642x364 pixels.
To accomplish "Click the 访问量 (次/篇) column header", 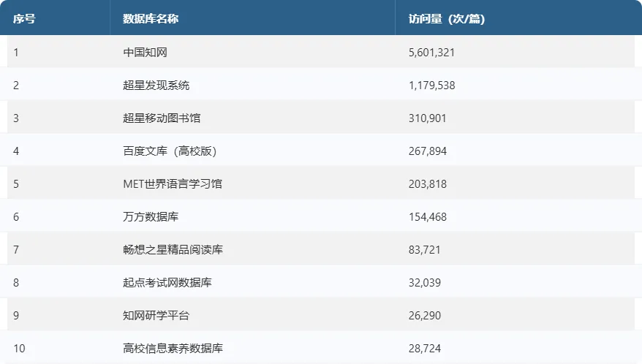I will [x=447, y=19].
